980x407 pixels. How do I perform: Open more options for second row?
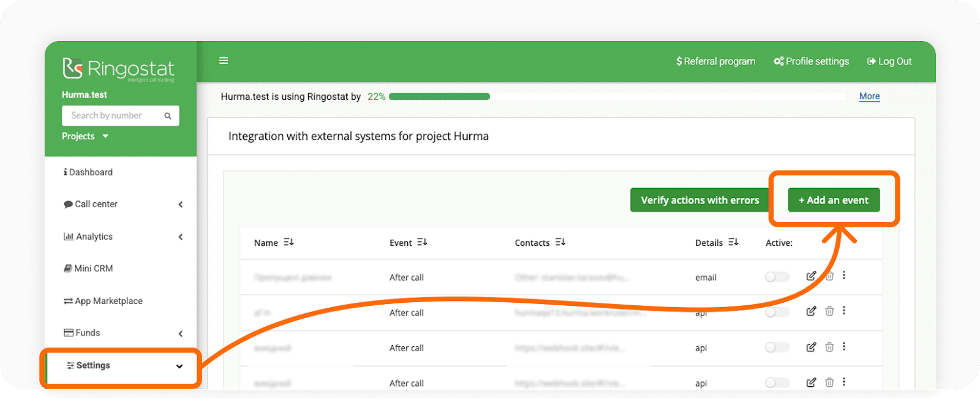coord(844,311)
